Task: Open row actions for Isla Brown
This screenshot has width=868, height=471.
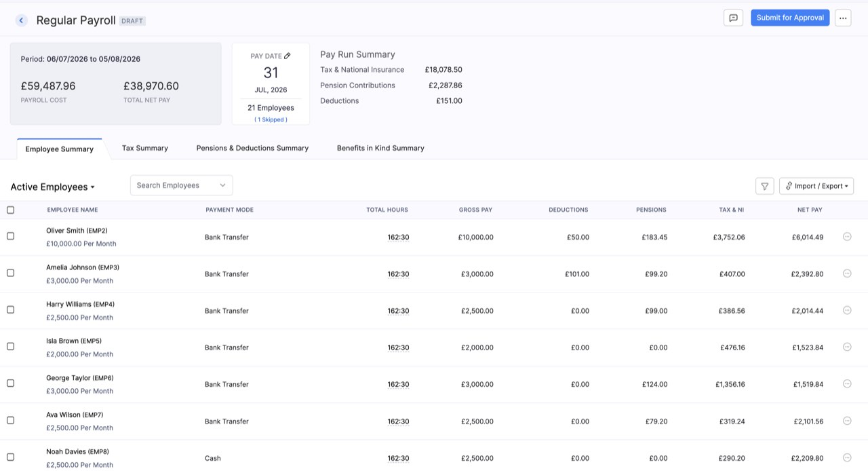Action: [847, 347]
